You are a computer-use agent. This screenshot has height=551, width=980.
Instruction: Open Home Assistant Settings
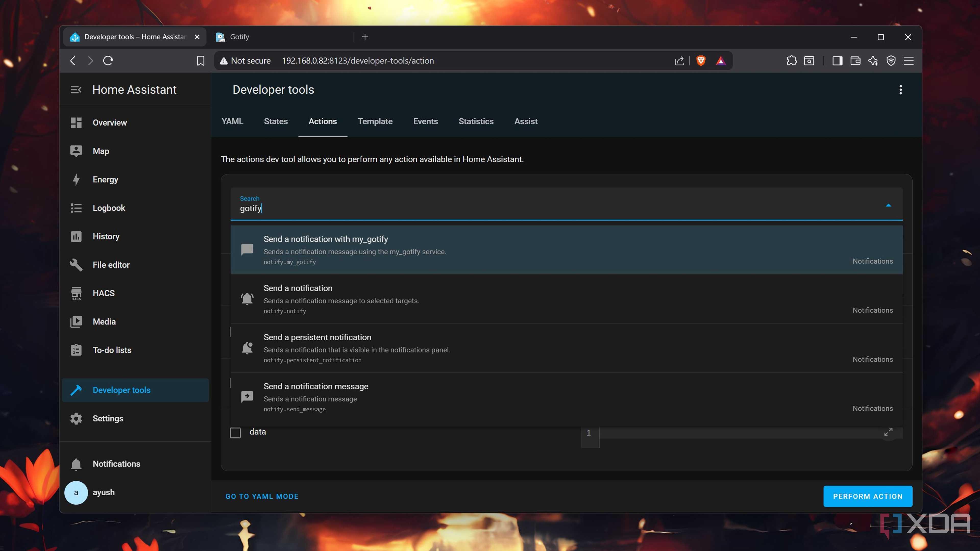click(136, 418)
